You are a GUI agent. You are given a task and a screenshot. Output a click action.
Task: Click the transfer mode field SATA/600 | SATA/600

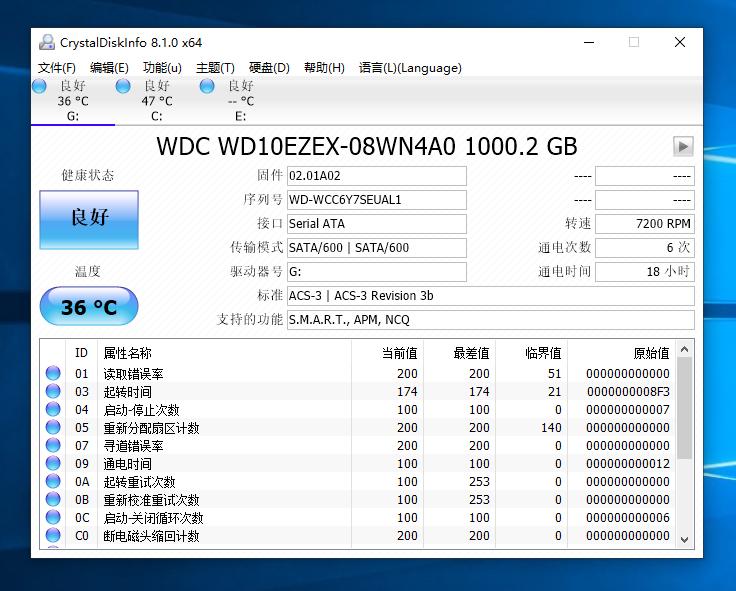pos(376,248)
